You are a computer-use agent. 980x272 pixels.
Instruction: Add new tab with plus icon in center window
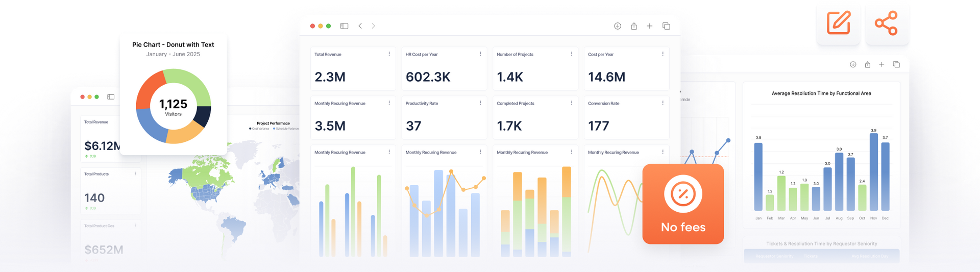click(x=650, y=26)
